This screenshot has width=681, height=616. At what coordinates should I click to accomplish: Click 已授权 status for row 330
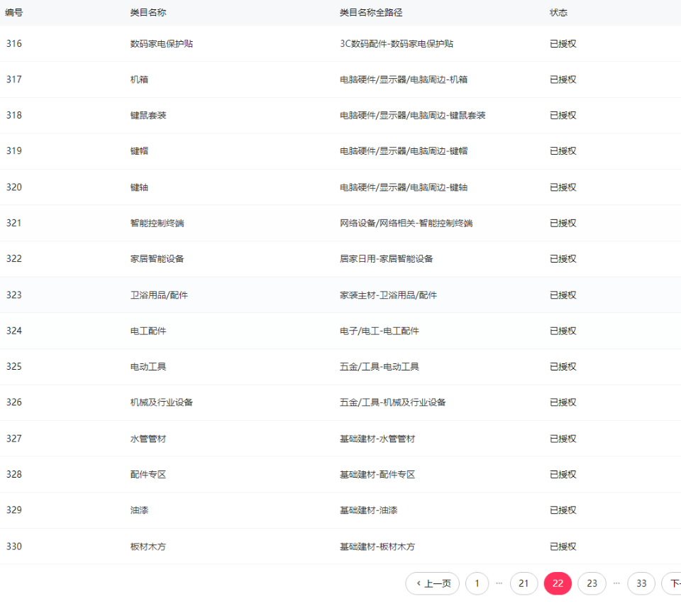[563, 546]
